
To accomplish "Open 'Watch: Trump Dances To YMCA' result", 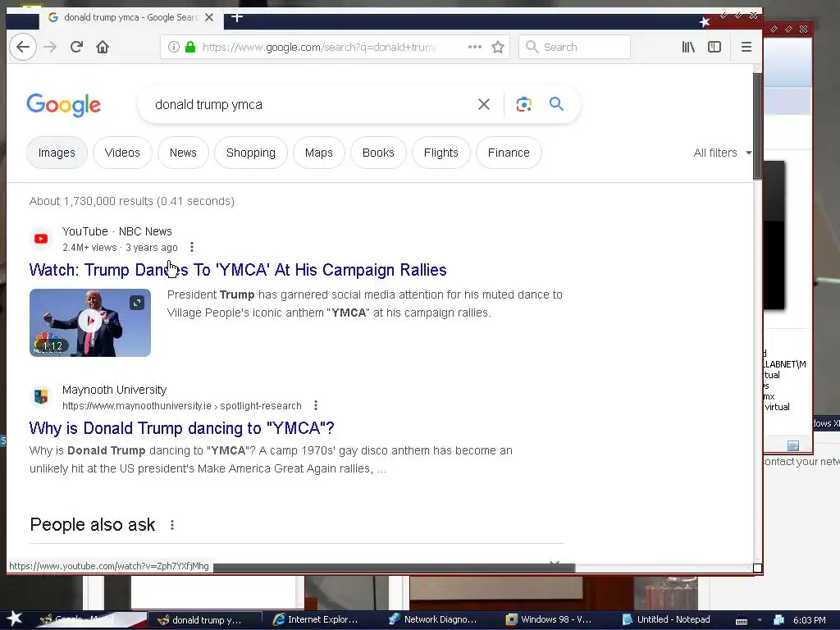I will [x=238, y=269].
